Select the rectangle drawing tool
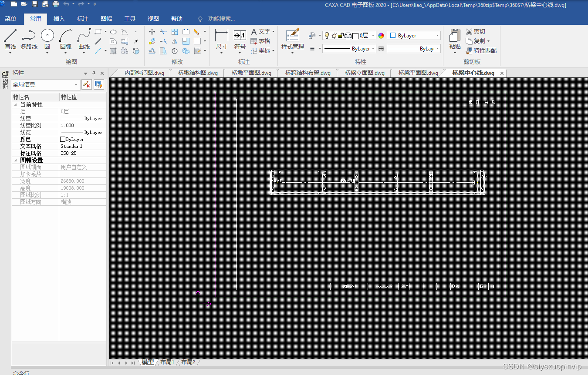 [98, 32]
